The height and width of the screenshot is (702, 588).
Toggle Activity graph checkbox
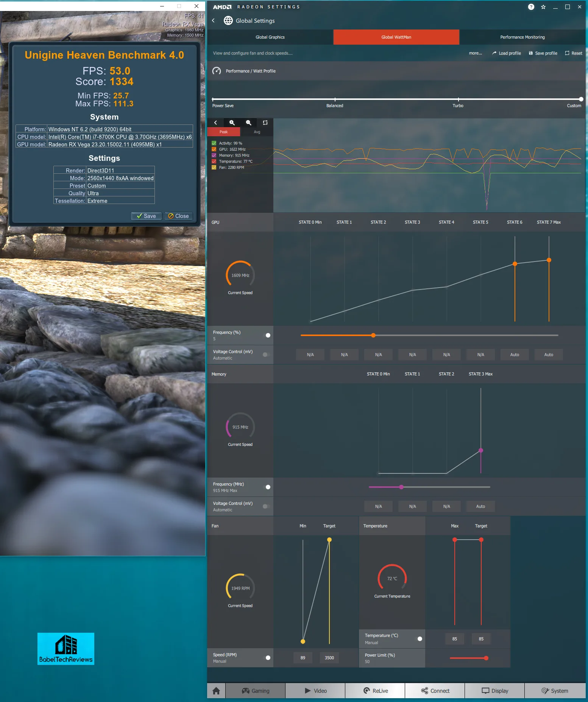(214, 143)
